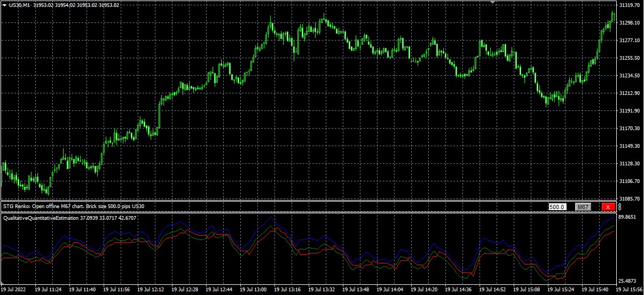Click the STG Renko indicator label text
644x295 pixels.
[74, 206]
